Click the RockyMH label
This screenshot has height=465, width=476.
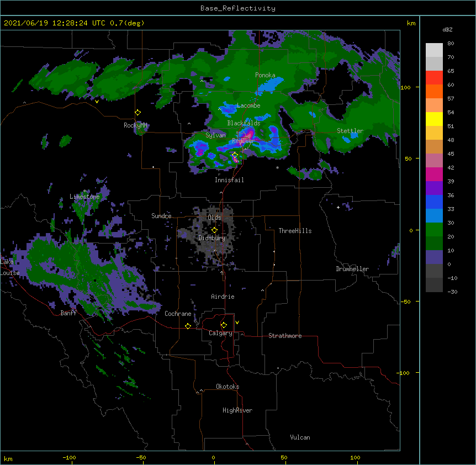pyautogui.click(x=135, y=125)
